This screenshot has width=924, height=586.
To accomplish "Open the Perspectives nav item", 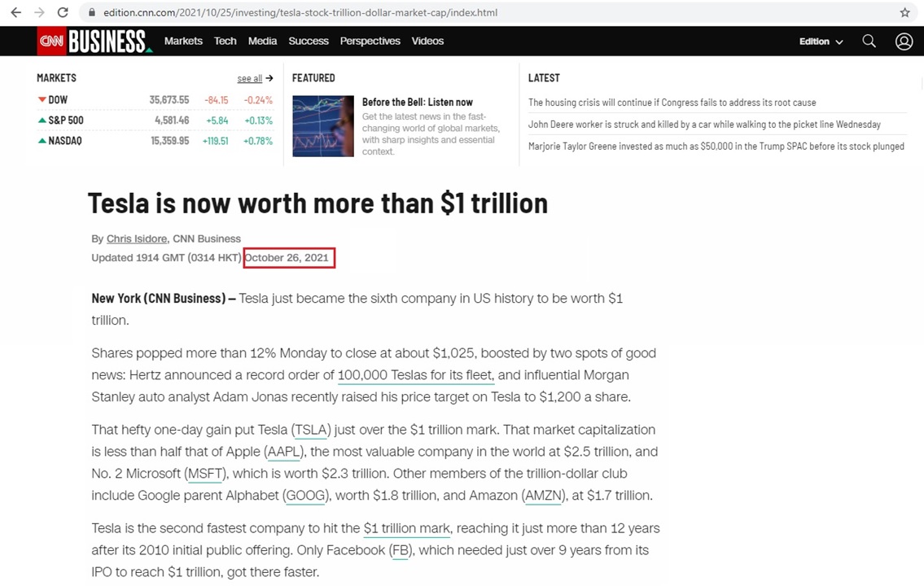I will pos(370,42).
